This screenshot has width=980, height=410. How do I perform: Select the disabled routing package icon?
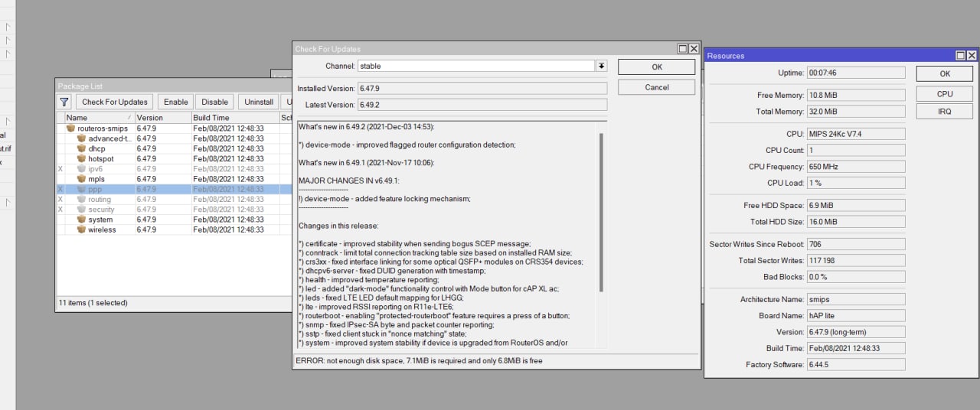pyautogui.click(x=81, y=199)
